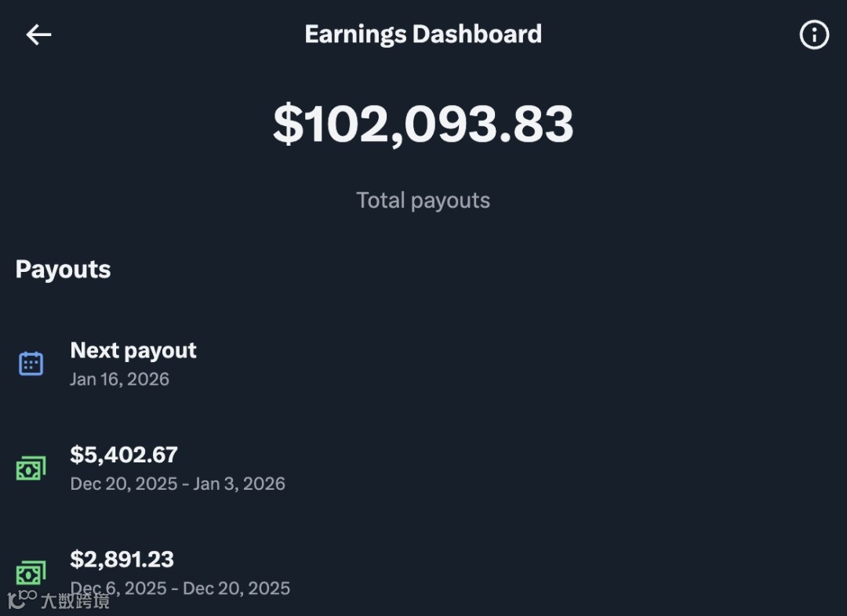Click the word 'Earnings' in the title
The image size is (847, 616).
pyautogui.click(x=354, y=34)
